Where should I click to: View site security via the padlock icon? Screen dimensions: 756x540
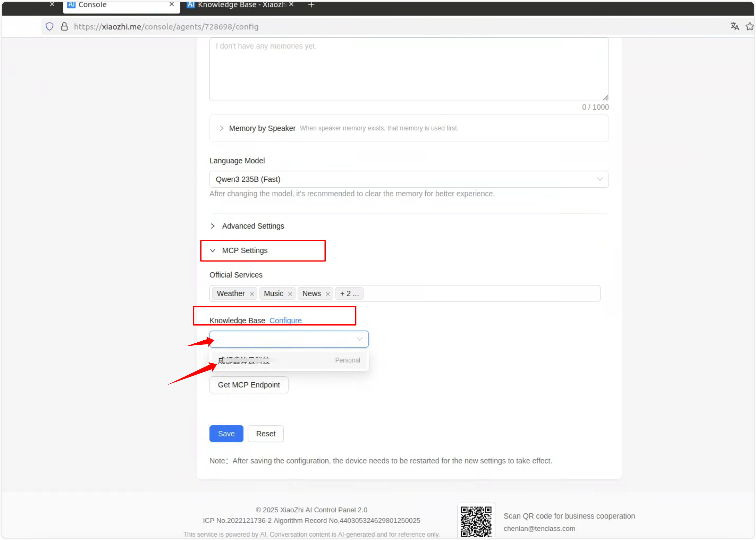tap(64, 26)
